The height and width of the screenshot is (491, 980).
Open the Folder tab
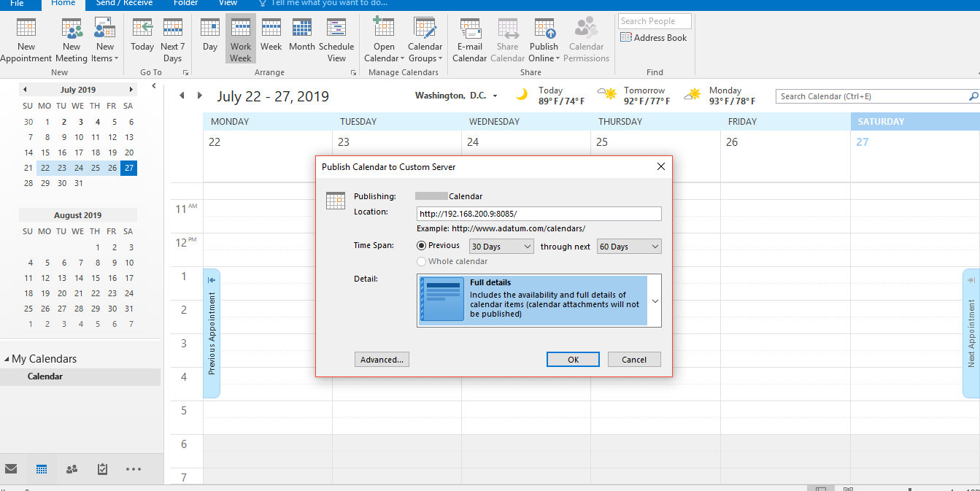(185, 4)
